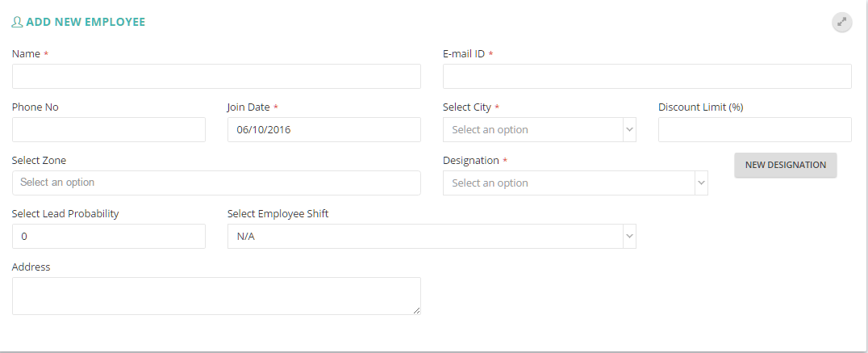The width and height of the screenshot is (868, 353).
Task: Select the Lead Probability field showing 0
Action: coord(108,236)
